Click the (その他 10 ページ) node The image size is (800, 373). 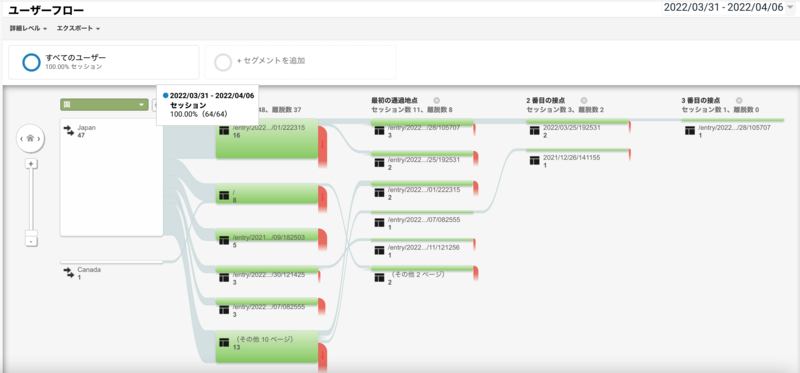[x=267, y=347]
